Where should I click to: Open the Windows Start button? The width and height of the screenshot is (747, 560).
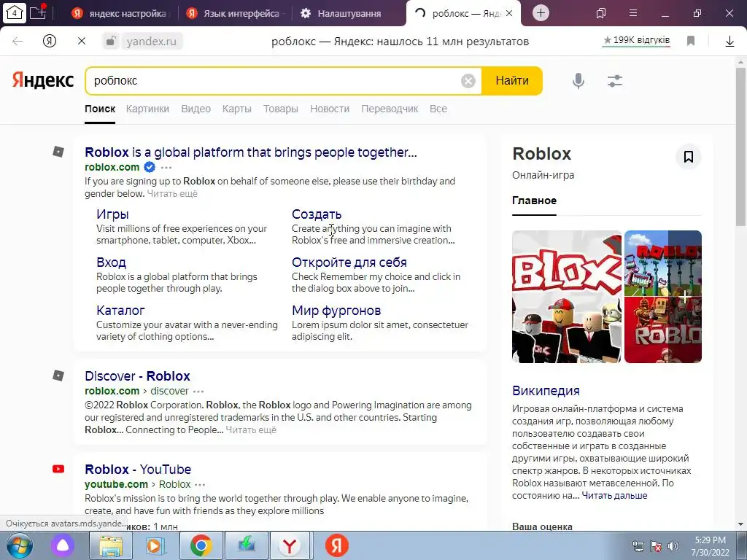tap(19, 545)
